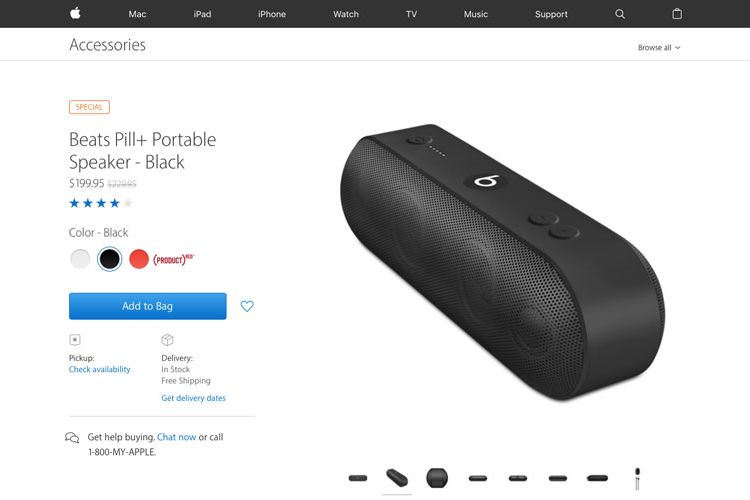
Task: Open the Watch menu item
Action: click(346, 14)
